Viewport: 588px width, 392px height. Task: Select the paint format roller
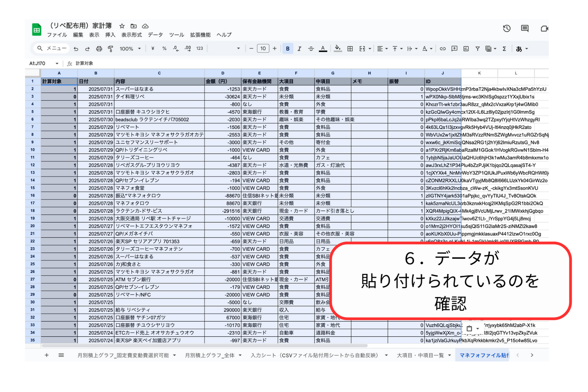[x=110, y=49]
